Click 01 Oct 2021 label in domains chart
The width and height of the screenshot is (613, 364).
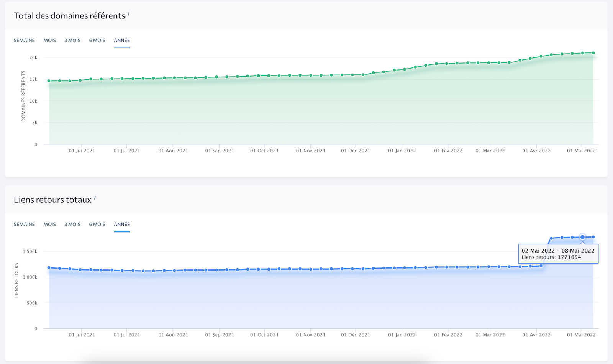(x=264, y=151)
